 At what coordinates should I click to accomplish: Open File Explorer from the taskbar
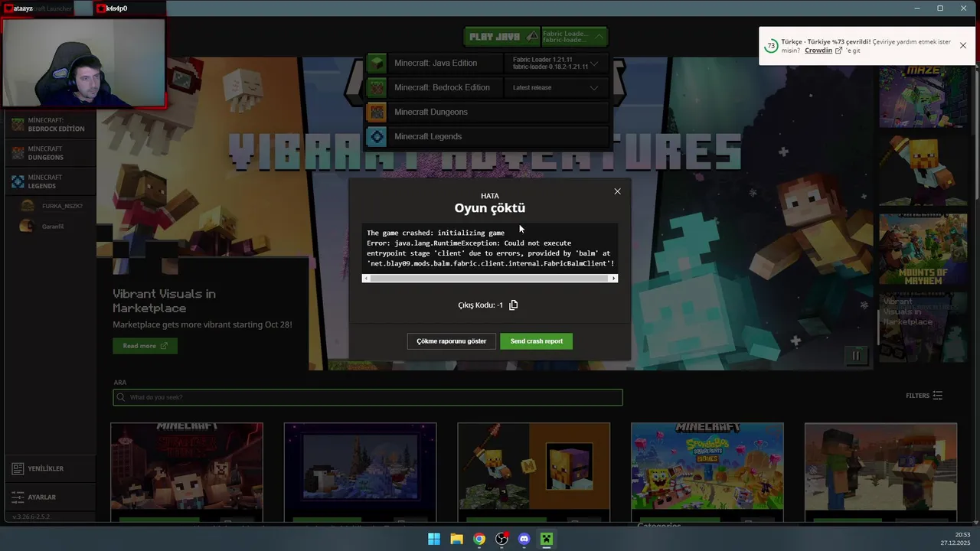[456, 539]
